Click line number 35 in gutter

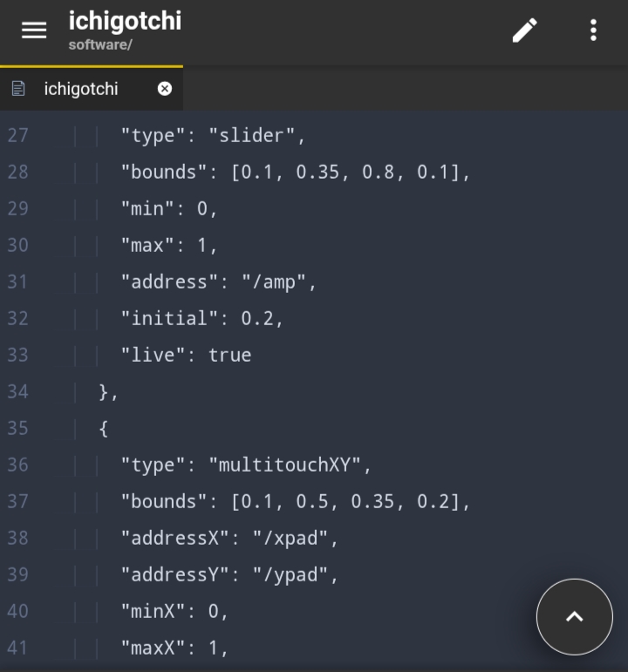17,428
